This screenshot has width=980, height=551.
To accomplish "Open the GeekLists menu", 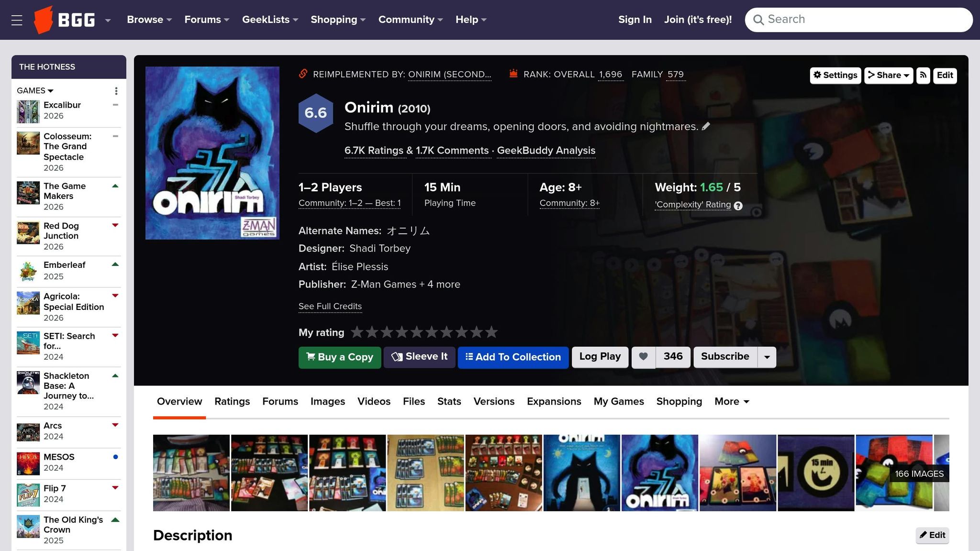I will (x=270, y=20).
